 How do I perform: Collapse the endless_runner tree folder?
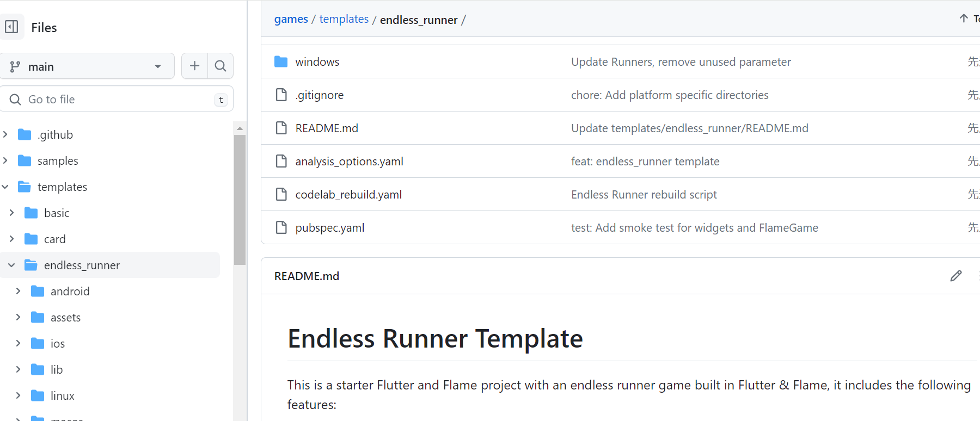[11, 265]
